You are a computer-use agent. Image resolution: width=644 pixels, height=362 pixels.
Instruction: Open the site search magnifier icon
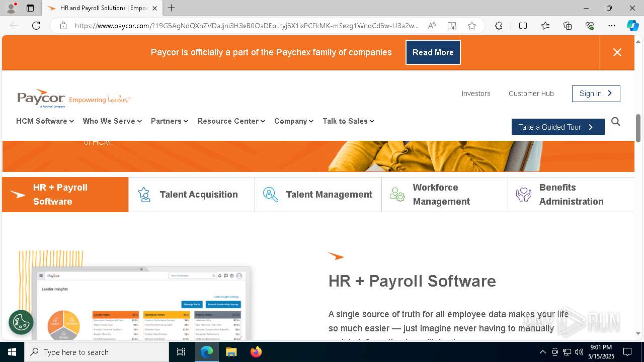point(616,122)
